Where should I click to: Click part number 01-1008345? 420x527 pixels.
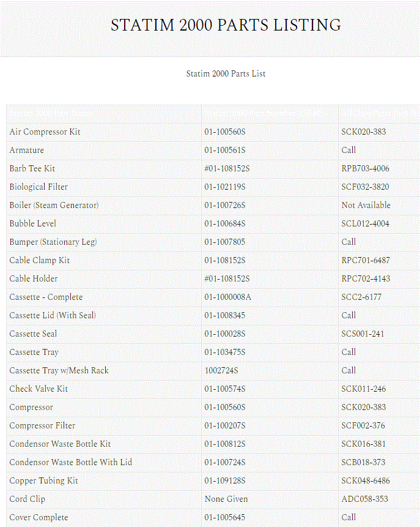click(x=224, y=316)
